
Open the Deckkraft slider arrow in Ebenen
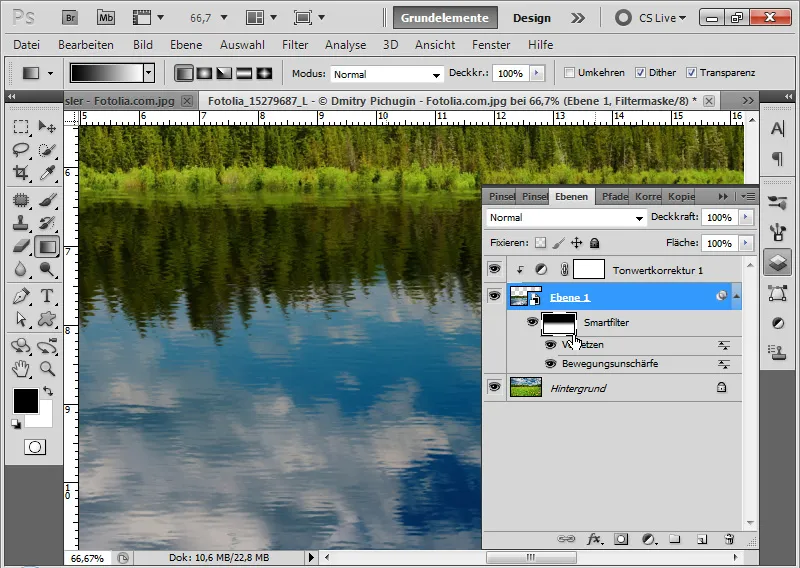coord(746,217)
